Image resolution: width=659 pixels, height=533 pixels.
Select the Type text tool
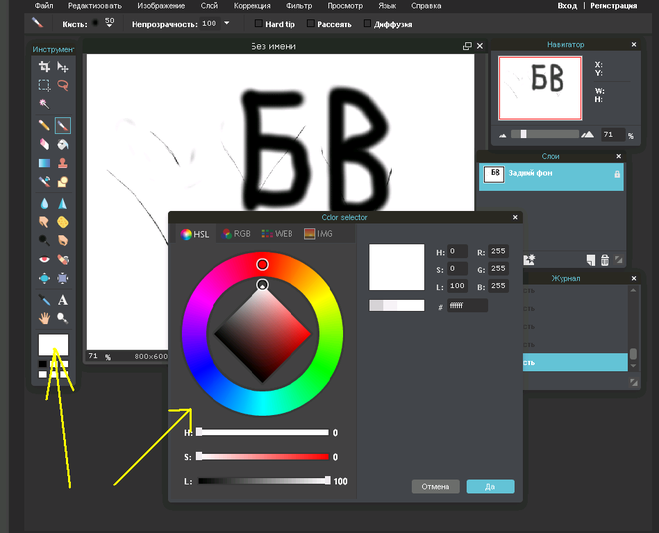point(63,300)
